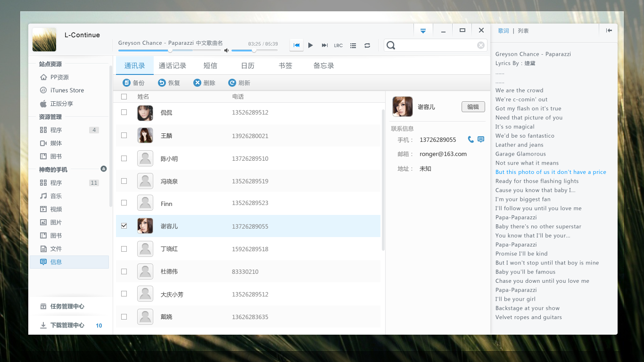644x362 pixels.
Task: Click the 恢复 restore button
Action: click(x=169, y=83)
